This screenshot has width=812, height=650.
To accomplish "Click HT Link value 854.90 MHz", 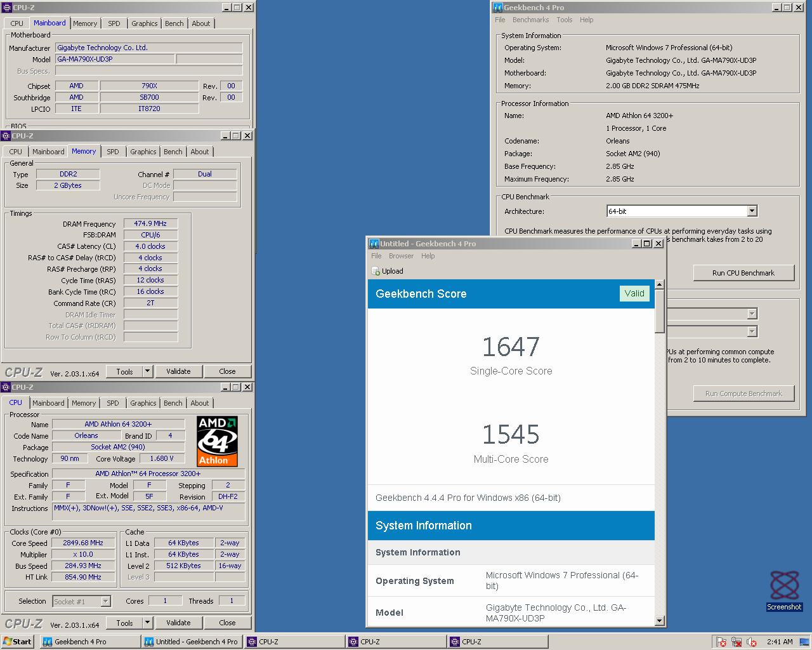I will 83,577.
